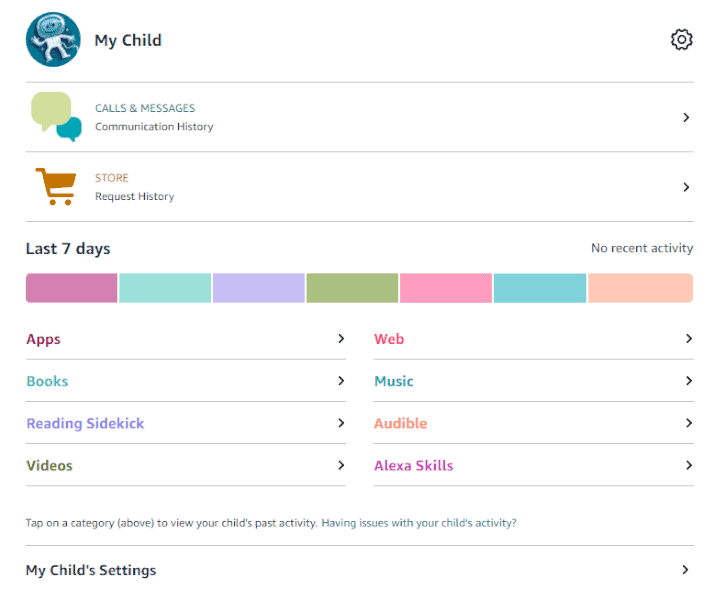Click the purple-pink first day bar segment
Screen dimensions: 713x599
pos(71,288)
